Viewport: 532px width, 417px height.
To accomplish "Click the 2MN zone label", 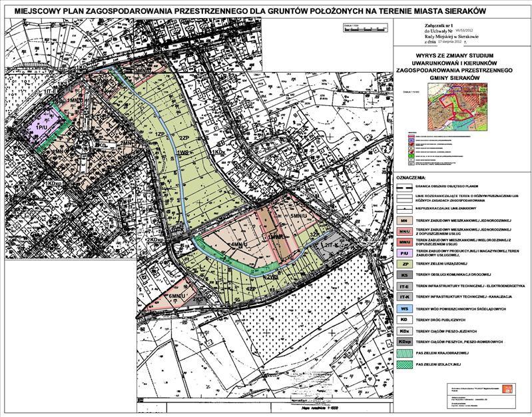I will (x=126, y=143).
